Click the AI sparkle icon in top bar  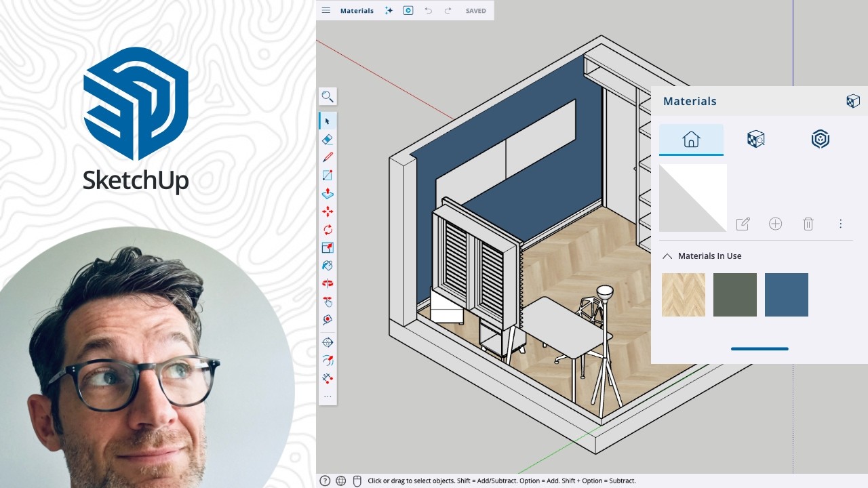389,11
